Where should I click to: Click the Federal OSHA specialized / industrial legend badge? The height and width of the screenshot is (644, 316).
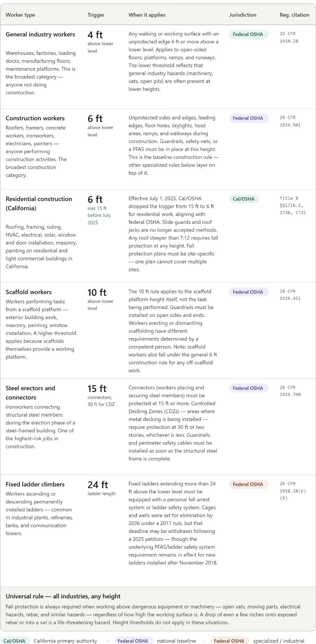tap(230, 641)
